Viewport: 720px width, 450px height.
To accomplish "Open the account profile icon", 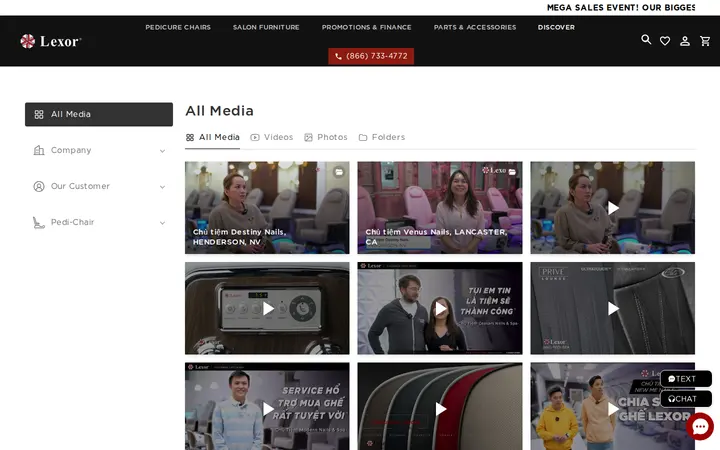I will [685, 41].
